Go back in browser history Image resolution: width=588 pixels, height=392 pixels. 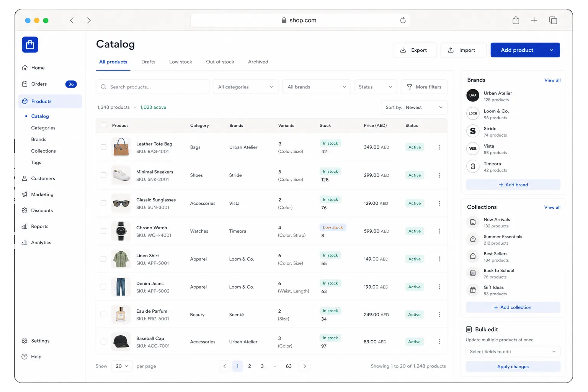coord(72,20)
